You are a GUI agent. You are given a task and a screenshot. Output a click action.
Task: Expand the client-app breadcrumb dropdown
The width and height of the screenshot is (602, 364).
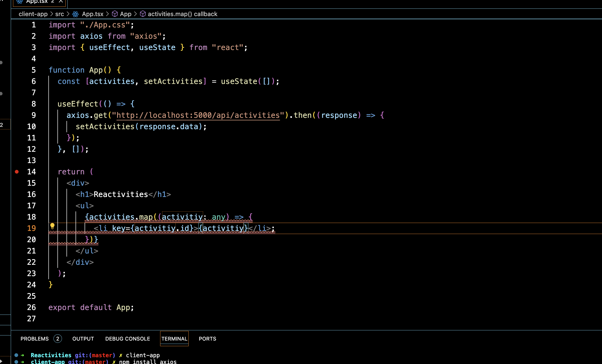click(x=33, y=14)
